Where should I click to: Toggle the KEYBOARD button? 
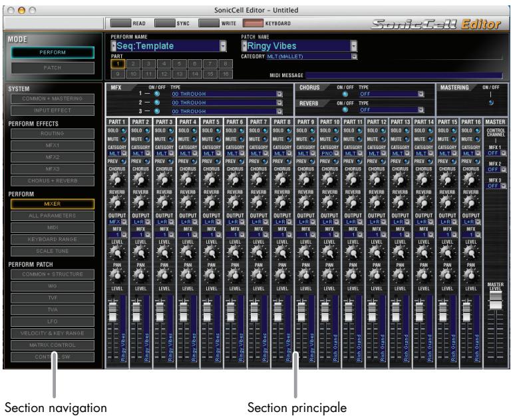253,23
